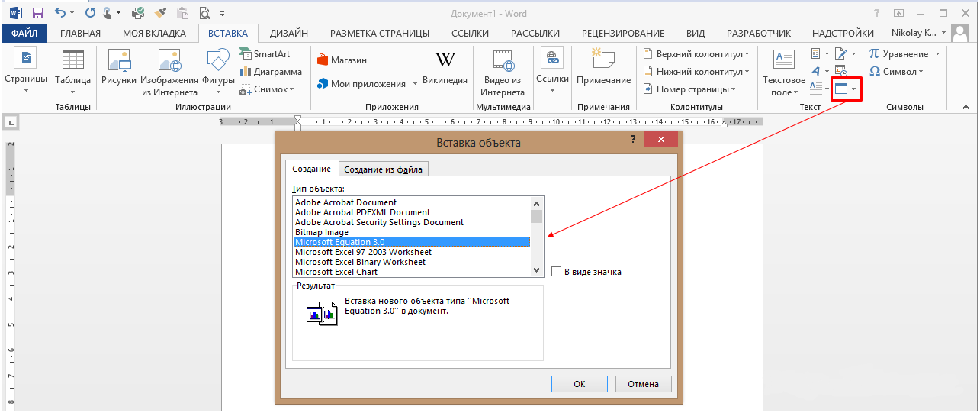
Task: Click the Отмена button
Action: (643, 384)
